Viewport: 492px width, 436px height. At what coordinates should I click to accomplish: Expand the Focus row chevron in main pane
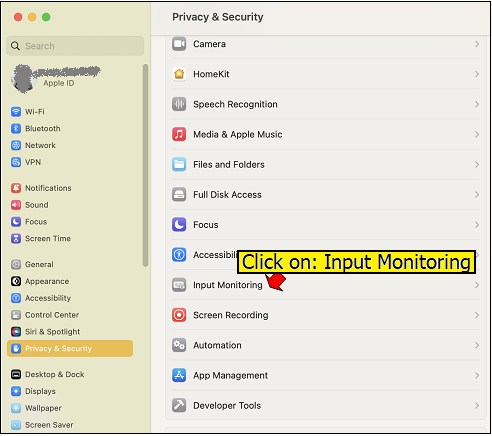point(477,225)
